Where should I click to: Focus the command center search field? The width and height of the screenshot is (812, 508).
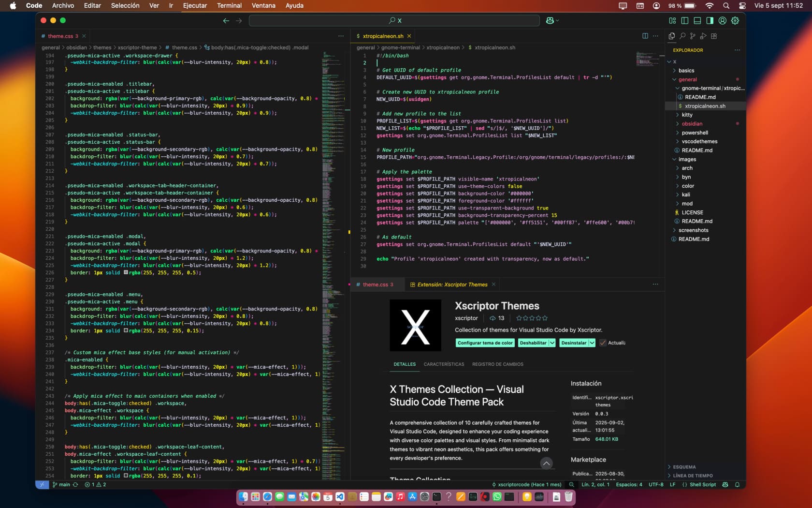point(394,20)
